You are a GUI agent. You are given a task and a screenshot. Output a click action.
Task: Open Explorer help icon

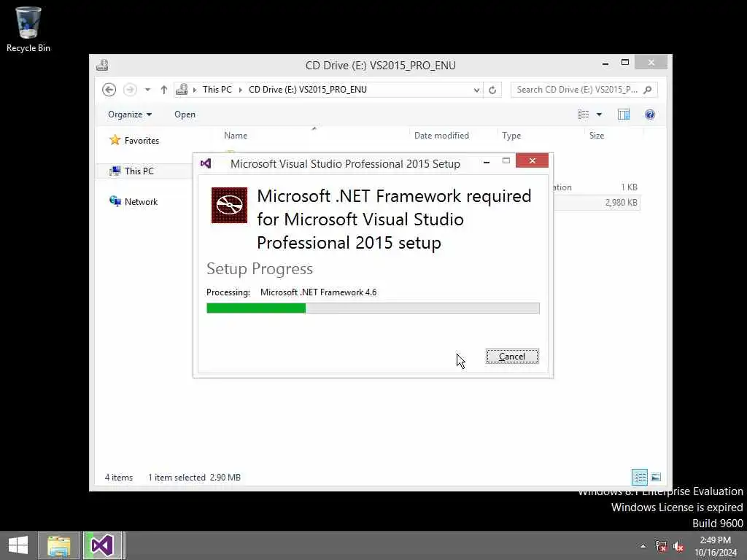coord(650,114)
